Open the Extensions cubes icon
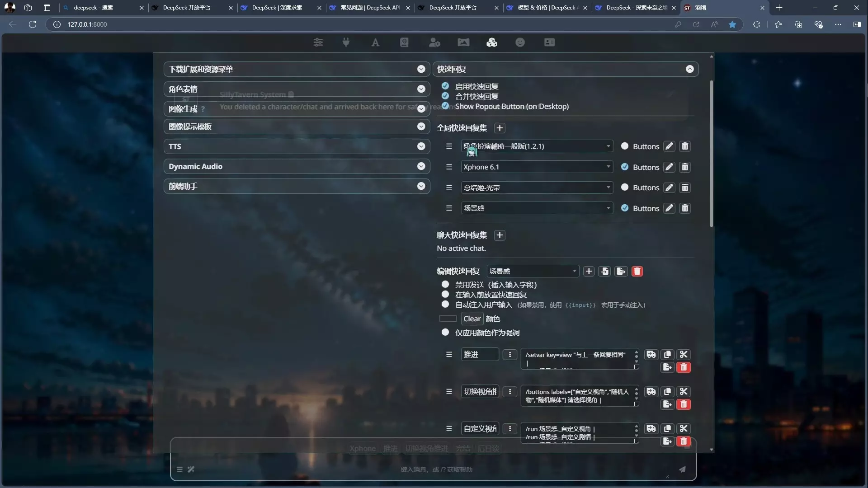Viewport: 868px width, 488px height. pyautogui.click(x=492, y=42)
